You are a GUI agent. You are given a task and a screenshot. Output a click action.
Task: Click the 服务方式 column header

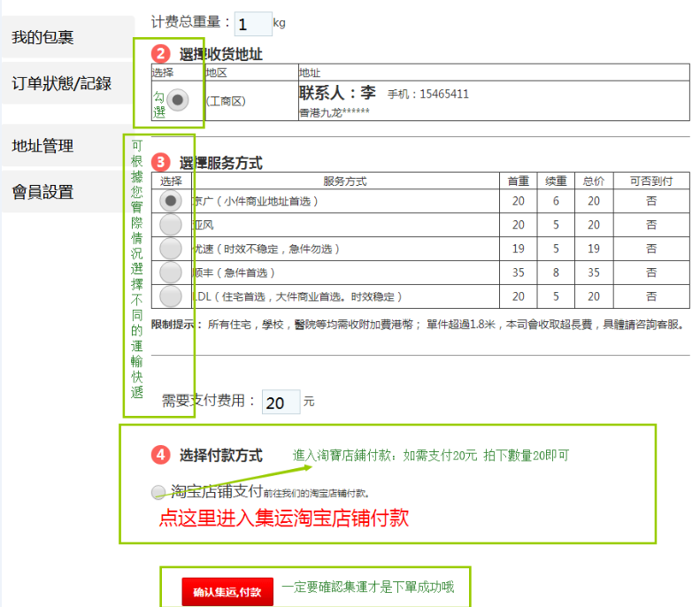pos(345,181)
